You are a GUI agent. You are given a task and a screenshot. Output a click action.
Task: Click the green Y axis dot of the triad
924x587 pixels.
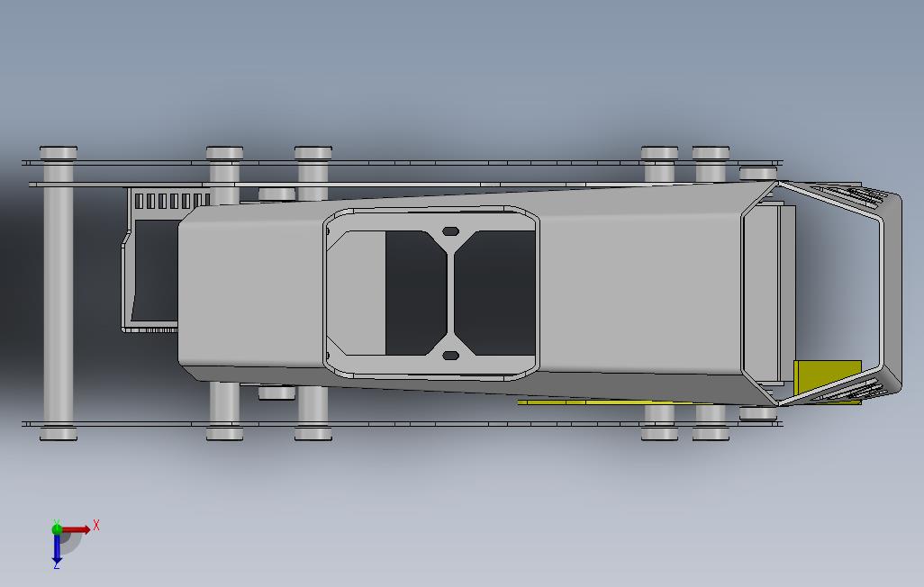coord(57,528)
